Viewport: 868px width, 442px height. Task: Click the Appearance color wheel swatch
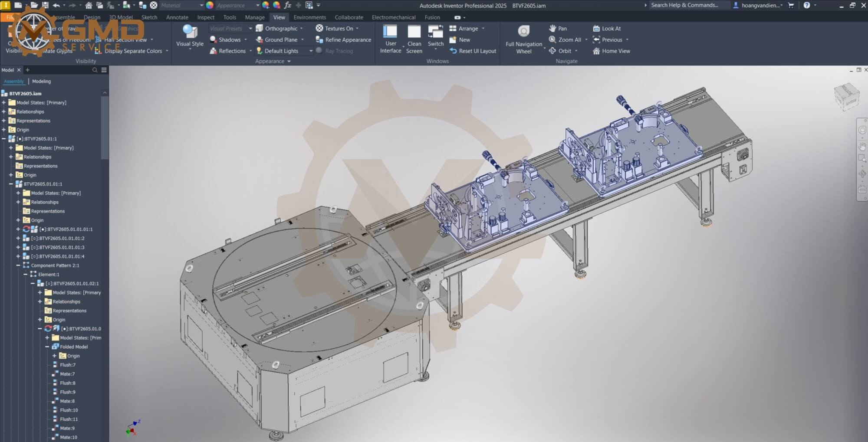pos(210,5)
